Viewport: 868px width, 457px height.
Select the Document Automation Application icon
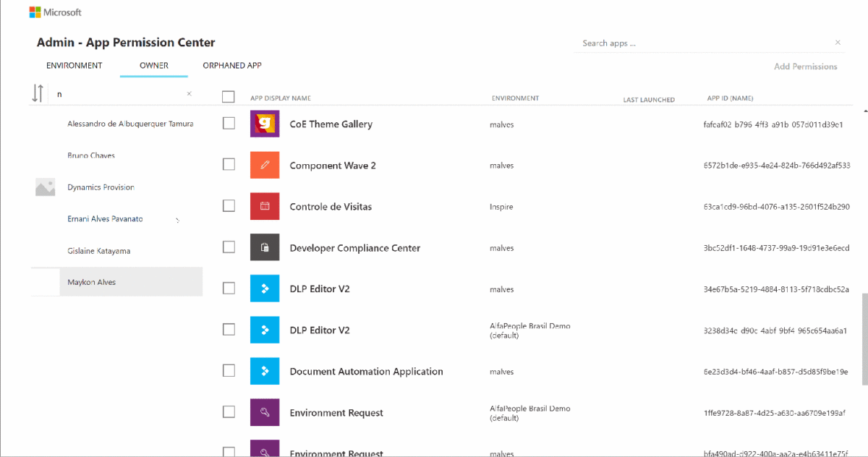[264, 370]
